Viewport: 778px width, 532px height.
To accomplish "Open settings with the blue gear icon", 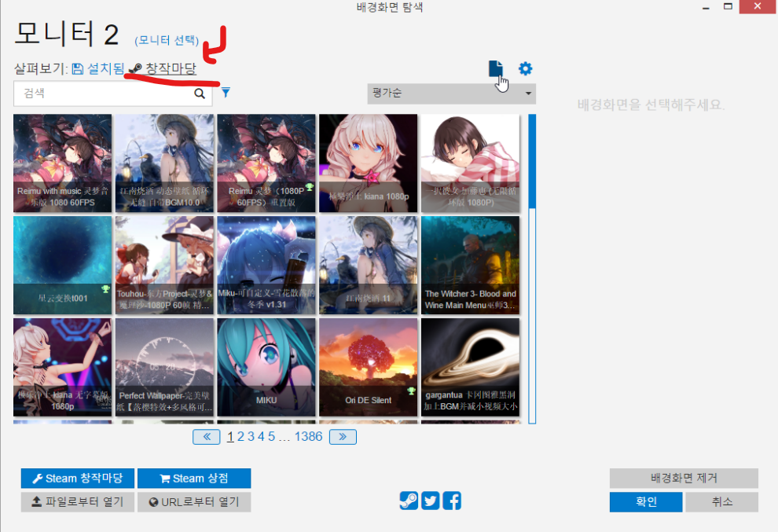I will pos(526,68).
